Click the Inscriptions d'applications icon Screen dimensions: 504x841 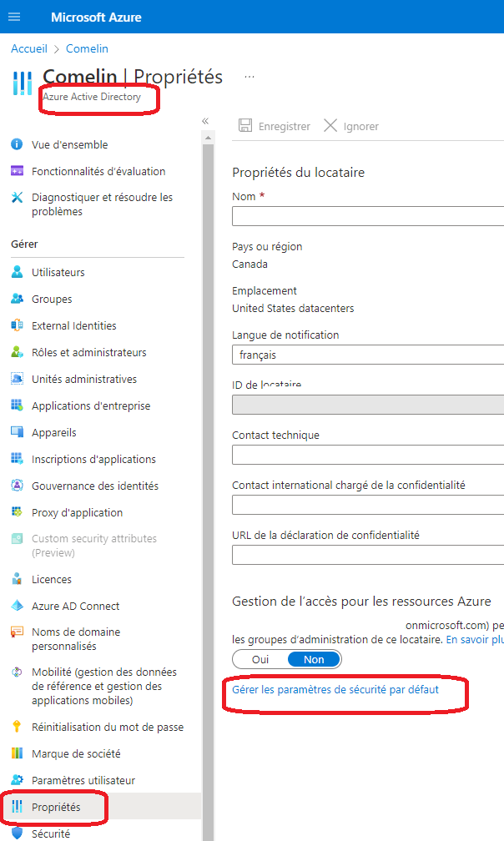(x=18, y=459)
